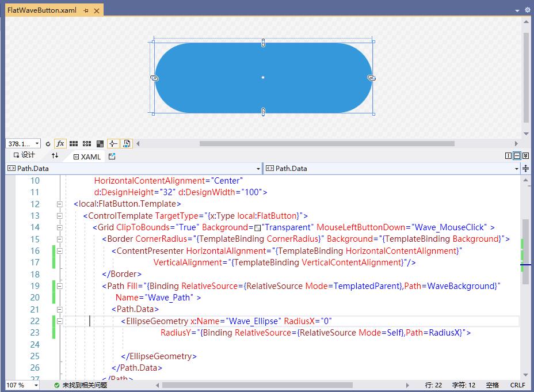The image size is (534, 392).
Task: Select horizontal split layout button
Action: pos(517,155)
